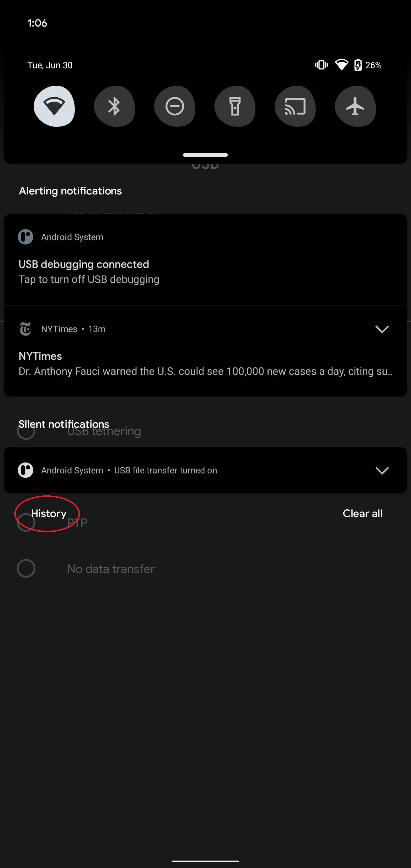The image size is (411, 868).
Task: Expand the NYTimes notification chevron
Action: [382, 329]
